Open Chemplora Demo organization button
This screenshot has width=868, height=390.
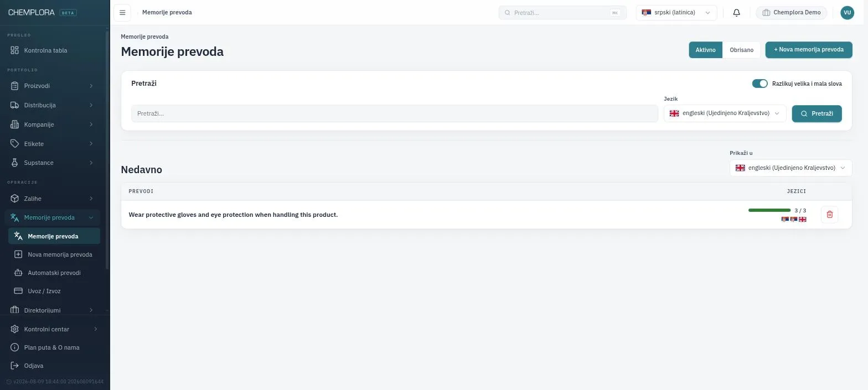click(791, 13)
